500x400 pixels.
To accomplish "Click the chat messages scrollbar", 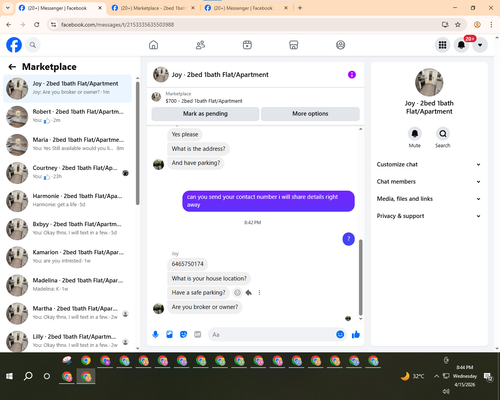I will click(360, 277).
